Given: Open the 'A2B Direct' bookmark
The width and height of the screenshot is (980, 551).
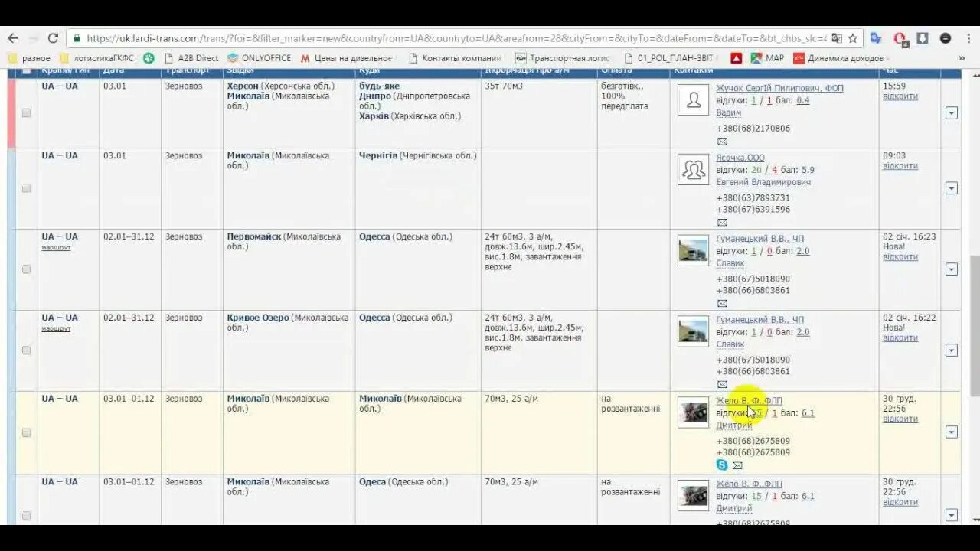Looking at the screenshot, I should coord(191,58).
